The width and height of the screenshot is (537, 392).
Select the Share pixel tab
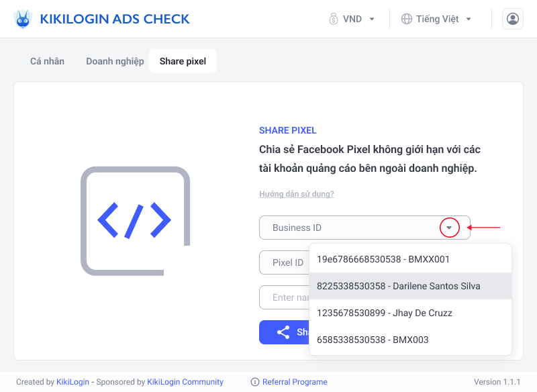183,61
